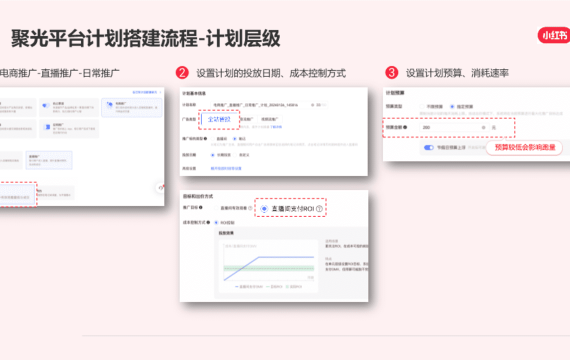Click into the 计划名称 input field

click(269, 105)
